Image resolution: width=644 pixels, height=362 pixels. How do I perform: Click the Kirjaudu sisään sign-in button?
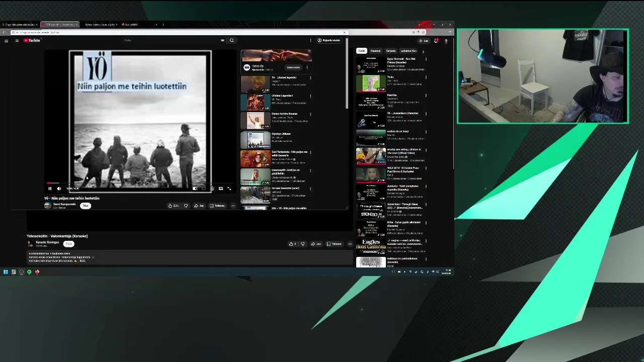point(329,40)
